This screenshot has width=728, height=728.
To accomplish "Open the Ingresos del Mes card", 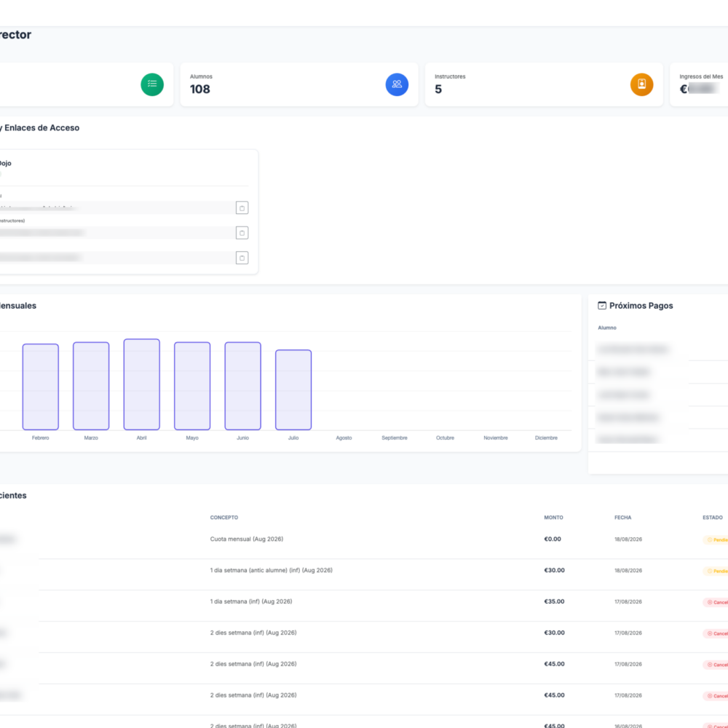I will click(699, 84).
